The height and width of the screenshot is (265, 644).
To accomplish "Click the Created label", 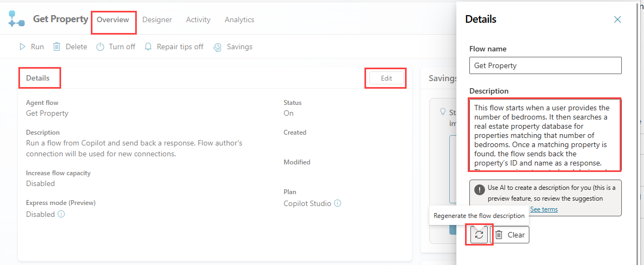I will pyautogui.click(x=295, y=132).
